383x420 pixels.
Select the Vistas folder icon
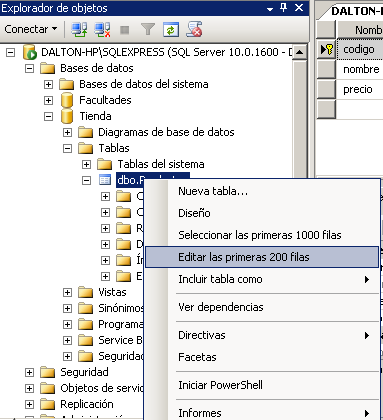[86, 292]
